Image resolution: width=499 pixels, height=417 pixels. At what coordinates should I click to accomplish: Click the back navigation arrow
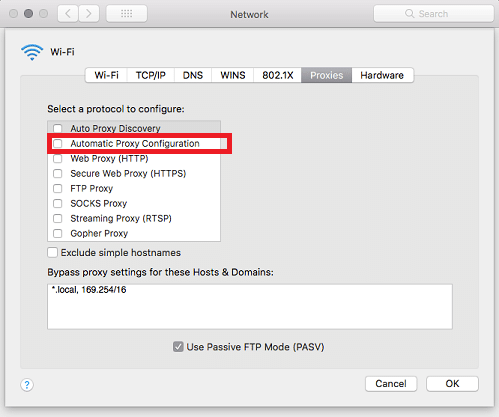coord(68,14)
